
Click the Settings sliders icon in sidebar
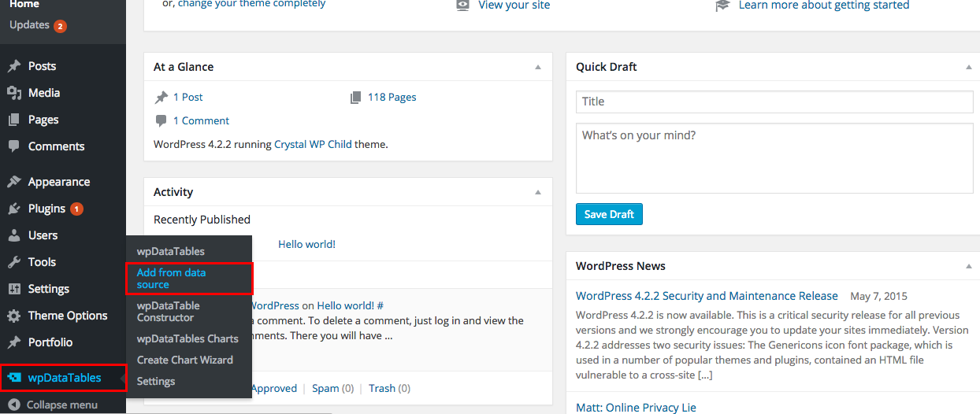(14, 289)
